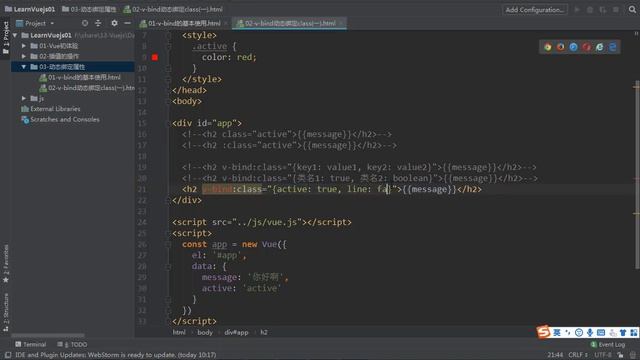The width and height of the screenshot is (640, 360).
Task: Click the red breakpoint marker on line 9
Action: pyautogui.click(x=155, y=57)
